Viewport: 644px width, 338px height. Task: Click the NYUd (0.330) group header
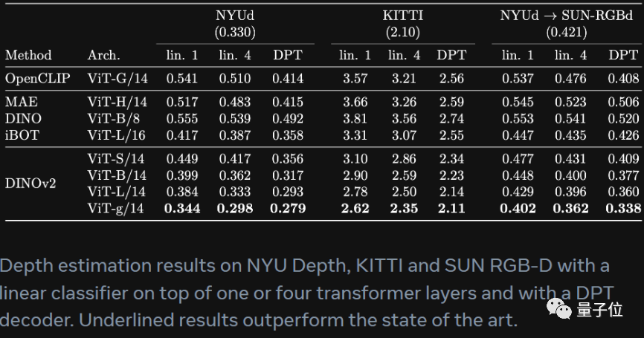coord(235,23)
